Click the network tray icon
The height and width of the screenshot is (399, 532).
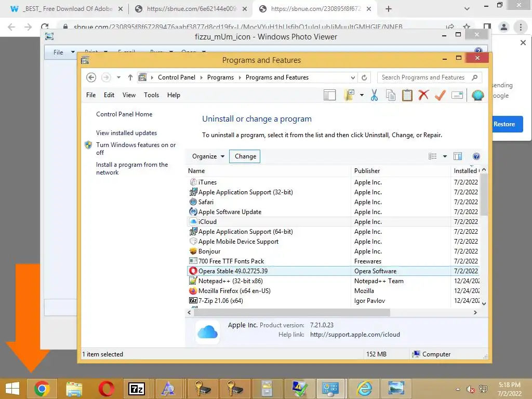pos(483,389)
